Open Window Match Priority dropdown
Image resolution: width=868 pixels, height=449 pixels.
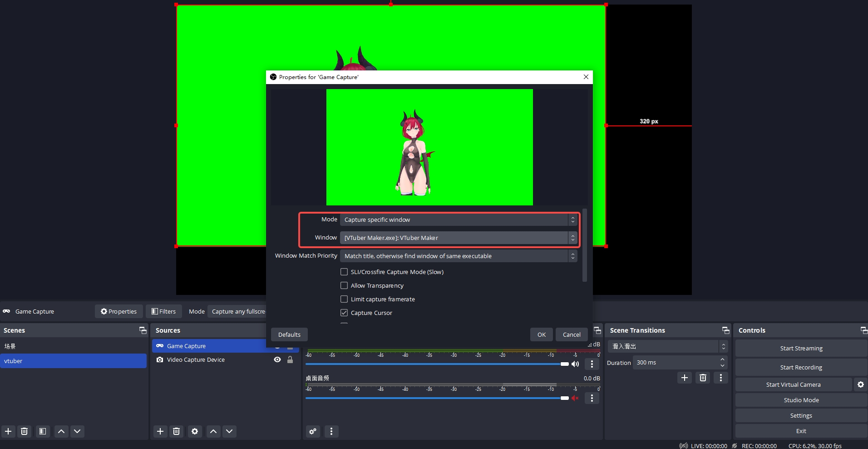point(459,256)
